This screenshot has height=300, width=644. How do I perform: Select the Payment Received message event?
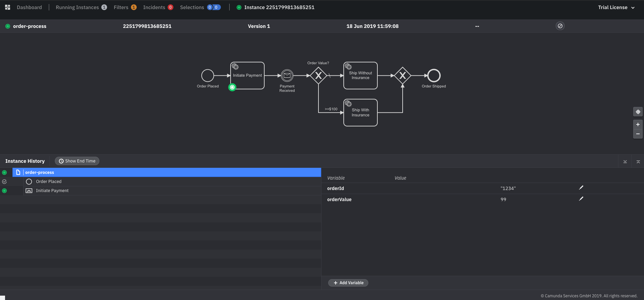pos(287,76)
